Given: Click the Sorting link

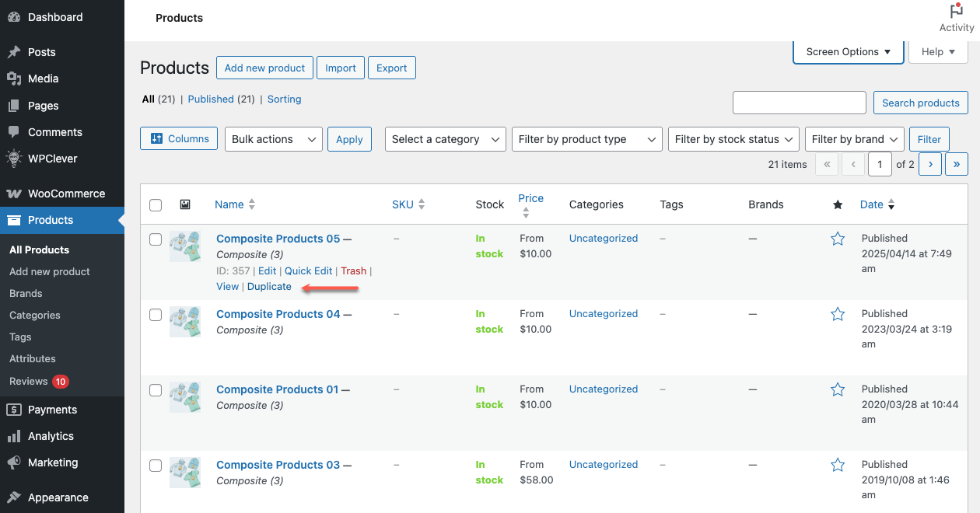Looking at the screenshot, I should point(284,99).
